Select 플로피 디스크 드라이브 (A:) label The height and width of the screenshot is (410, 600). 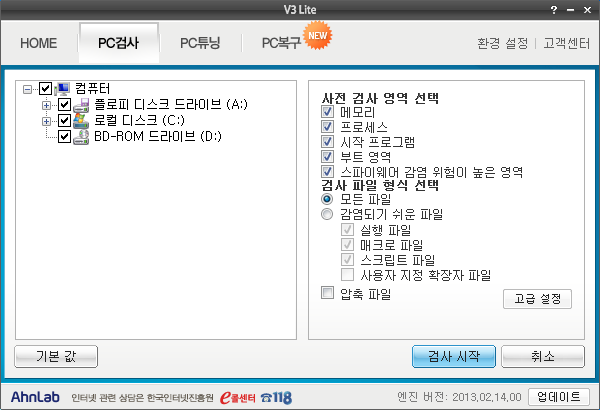[171, 105]
